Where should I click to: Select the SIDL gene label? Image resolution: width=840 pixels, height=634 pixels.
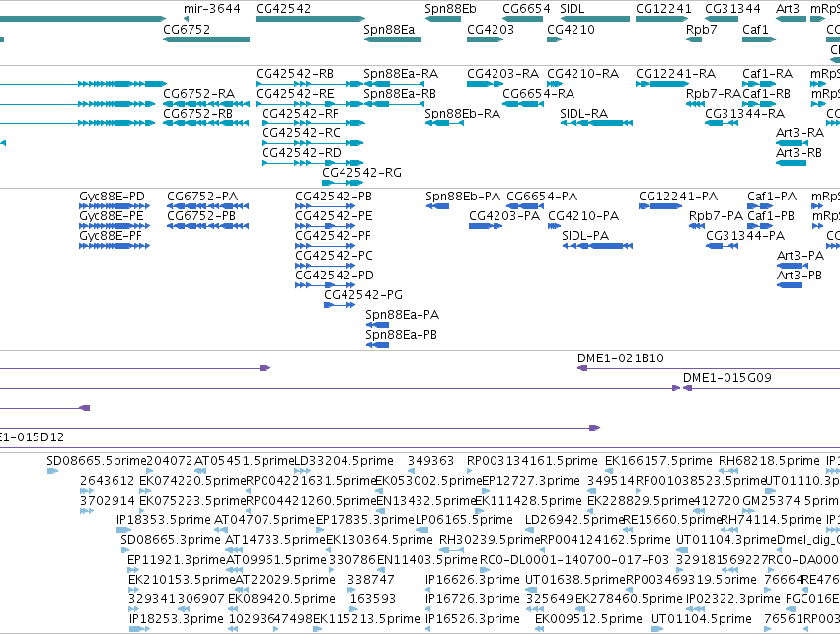coord(573,9)
